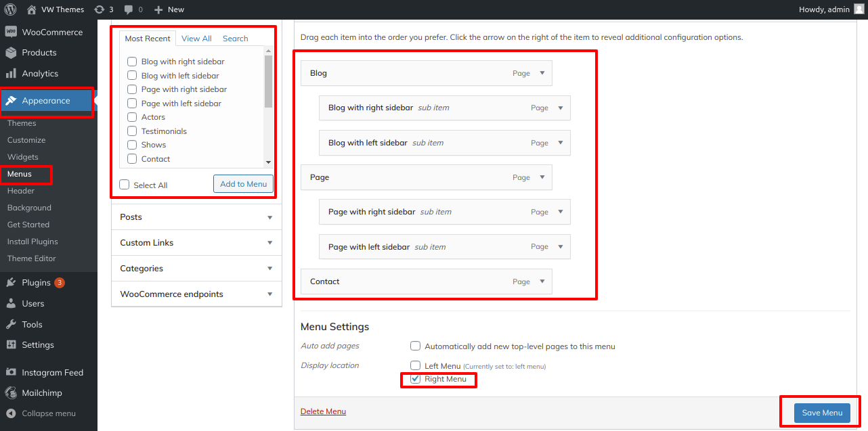868x431 pixels.
Task: Click the updates refresh icon
Action: click(100, 9)
